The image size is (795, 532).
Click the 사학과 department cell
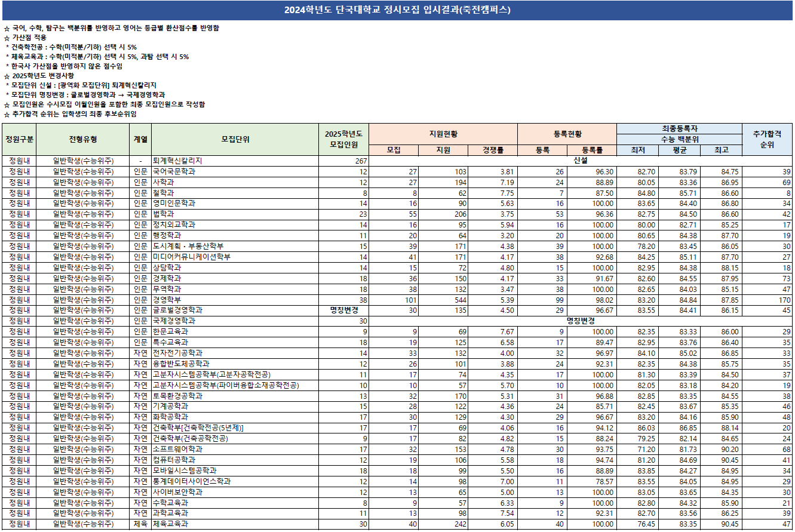coord(235,183)
